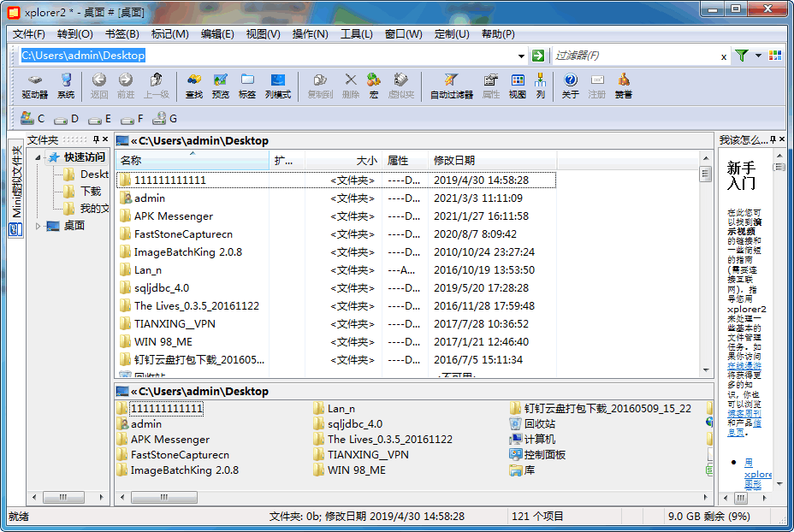Switch to drive D in the drive bar
Screen dimensions: 794x532
point(66,119)
